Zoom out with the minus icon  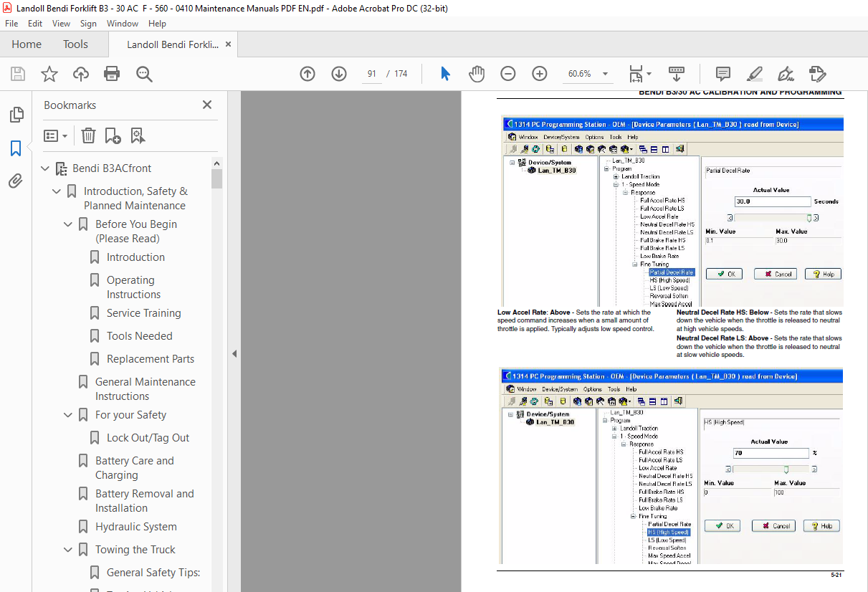508,74
